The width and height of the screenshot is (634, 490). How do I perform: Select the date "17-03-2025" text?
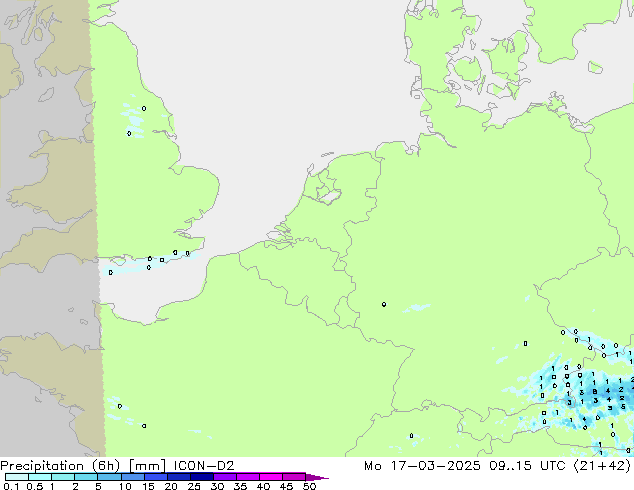click(x=435, y=466)
